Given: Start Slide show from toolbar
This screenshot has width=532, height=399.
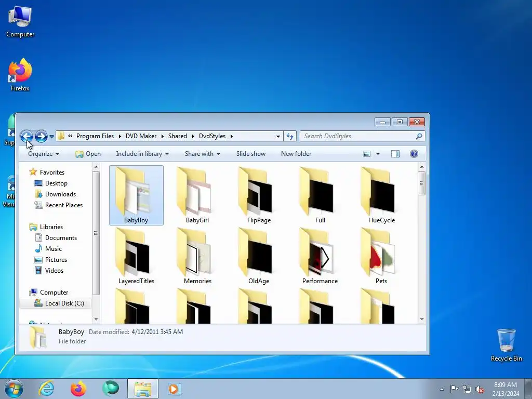Looking at the screenshot, I should (251, 154).
